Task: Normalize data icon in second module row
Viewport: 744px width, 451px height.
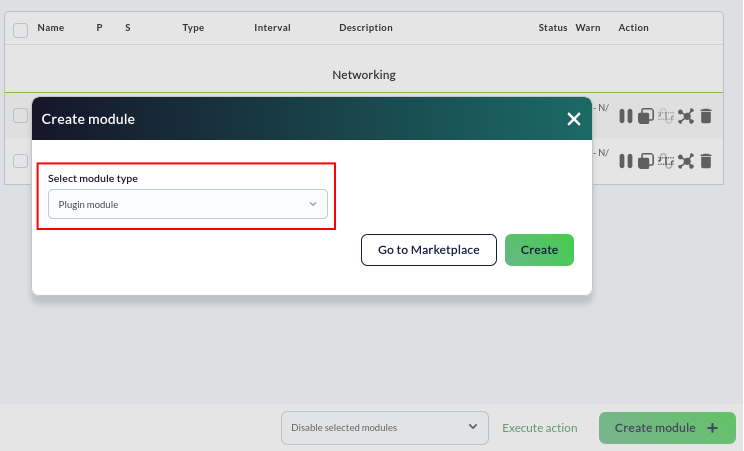Action: click(666, 161)
